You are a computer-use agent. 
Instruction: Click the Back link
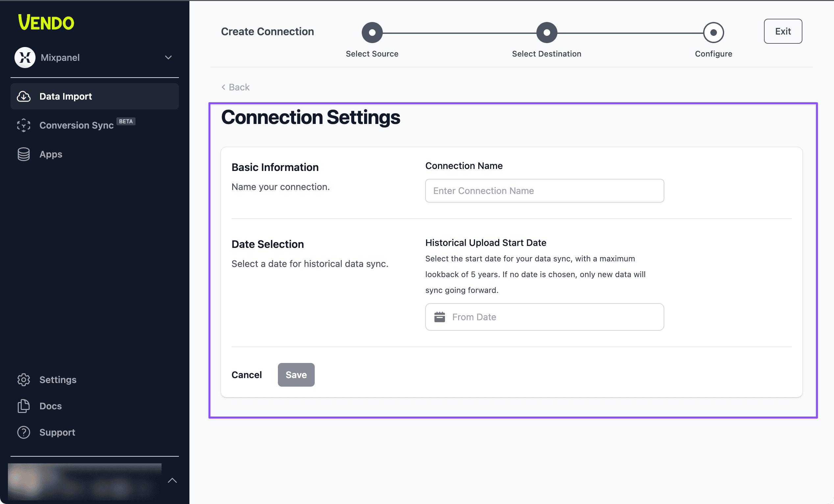[235, 87]
